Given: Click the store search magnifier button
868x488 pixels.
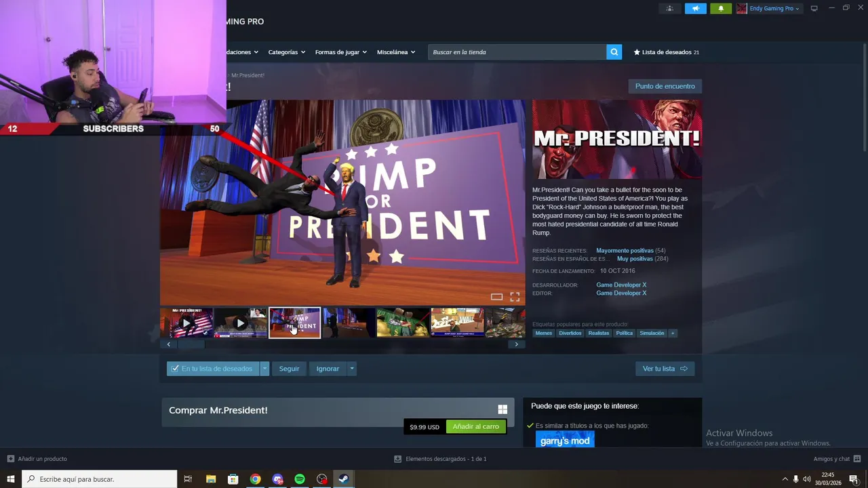Looking at the screenshot, I should (614, 52).
